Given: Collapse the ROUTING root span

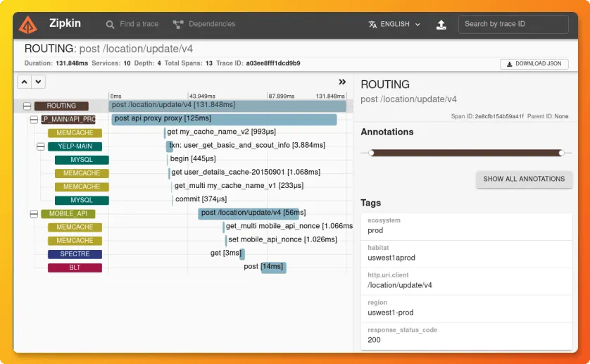Looking at the screenshot, I should click(x=27, y=106).
